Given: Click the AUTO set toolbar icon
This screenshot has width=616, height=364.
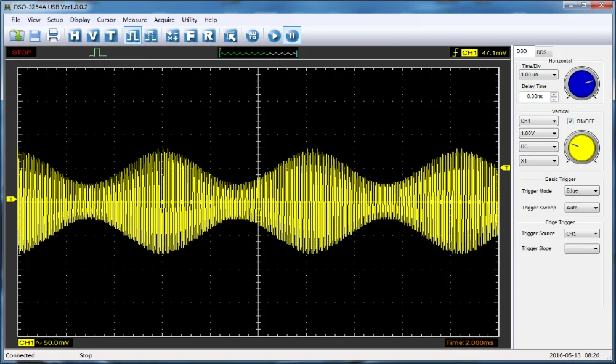Looking at the screenshot, I should pos(252,36).
